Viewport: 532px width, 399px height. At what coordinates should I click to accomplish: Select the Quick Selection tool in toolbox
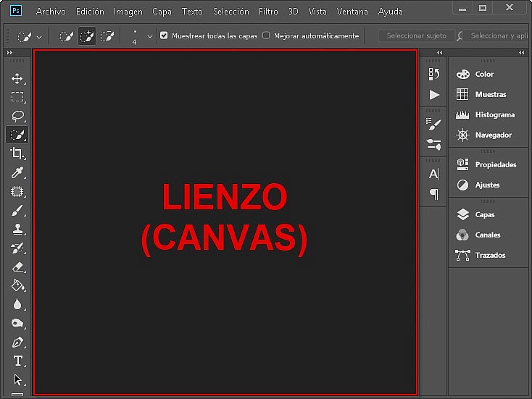click(17, 135)
